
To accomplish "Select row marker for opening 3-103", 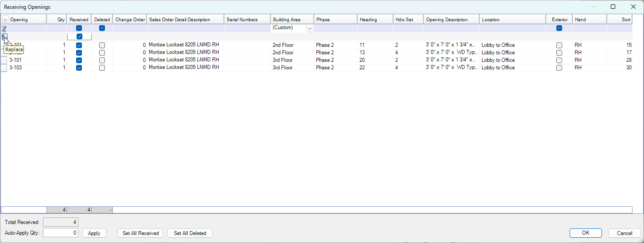I will [4, 68].
